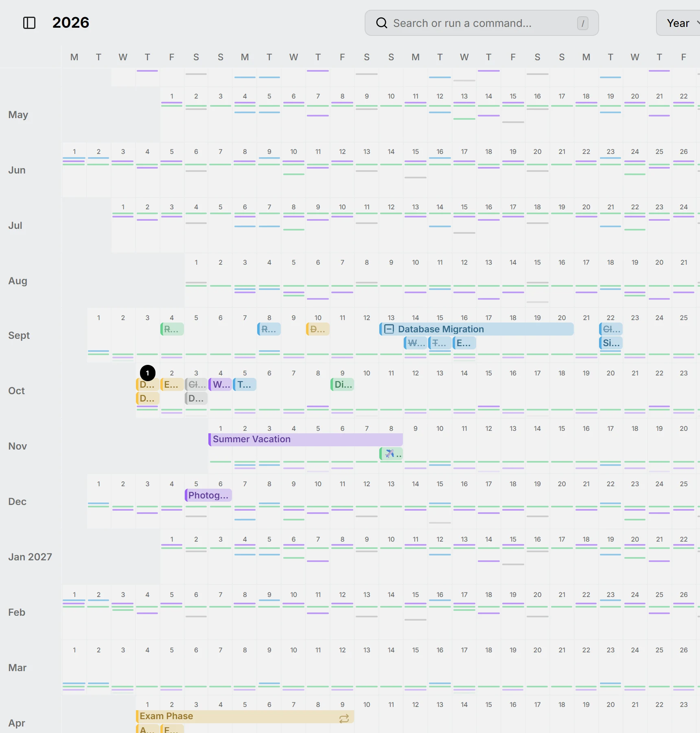
Task: Open the yellow D... event on Sept 10
Action: coord(318,329)
